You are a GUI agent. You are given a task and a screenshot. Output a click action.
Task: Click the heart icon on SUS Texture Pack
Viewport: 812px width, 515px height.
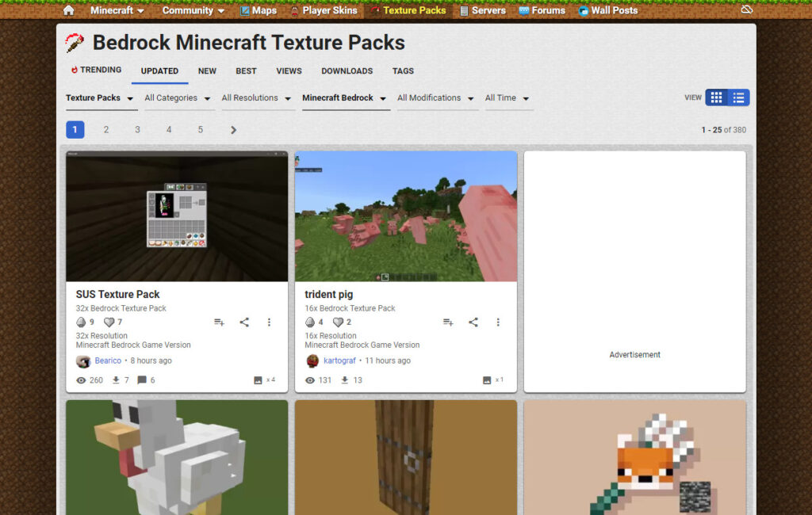tap(109, 322)
